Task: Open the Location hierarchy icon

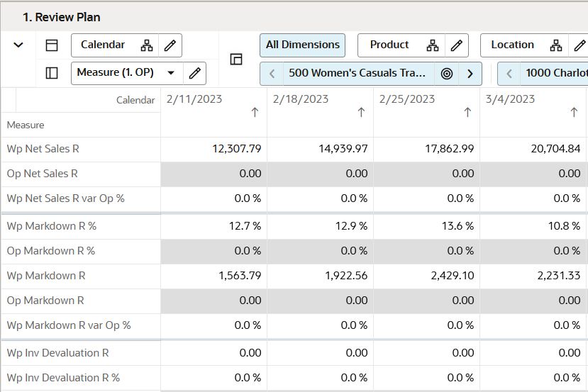Action: [x=557, y=45]
